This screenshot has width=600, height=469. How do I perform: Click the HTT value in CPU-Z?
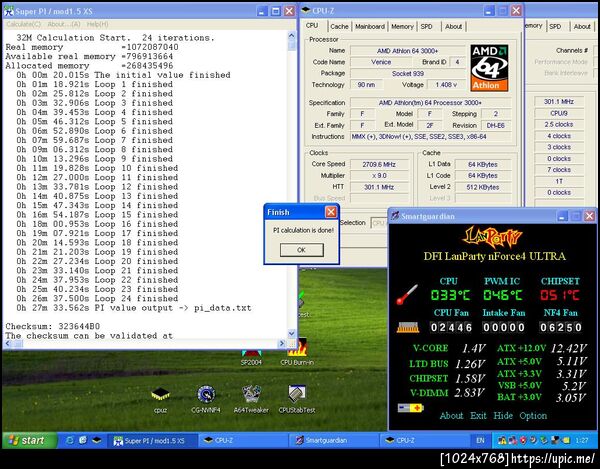coord(379,187)
